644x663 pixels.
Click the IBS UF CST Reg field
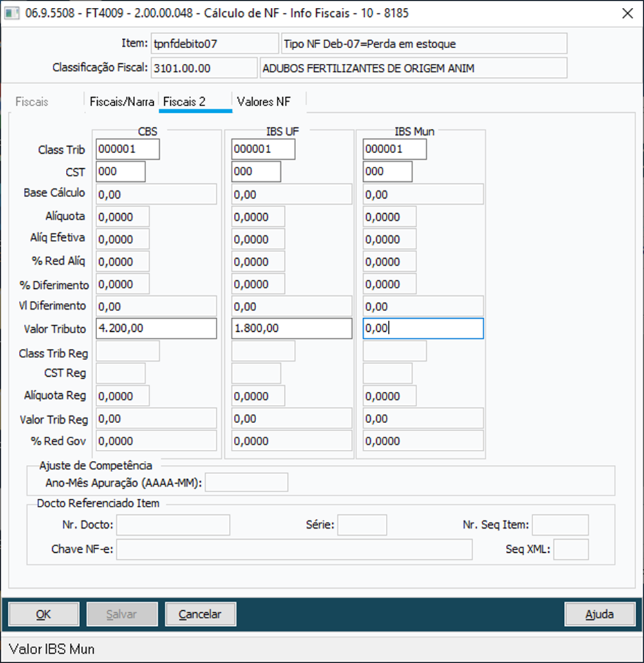[256, 374]
